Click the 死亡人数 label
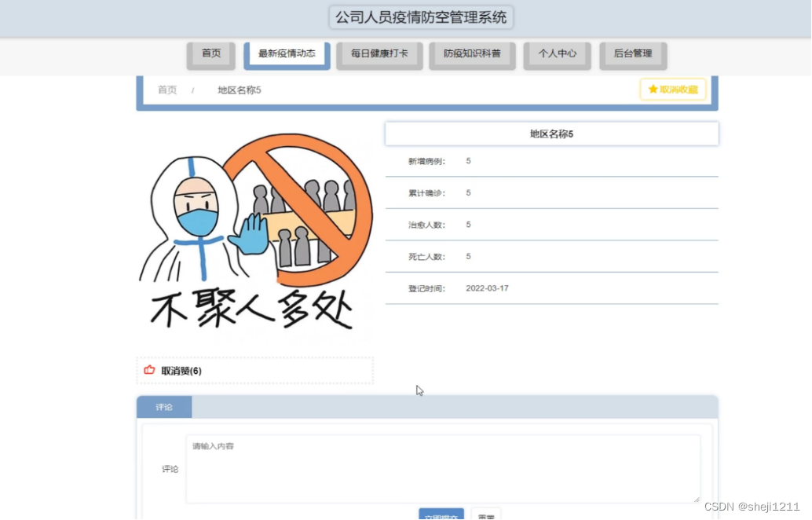The width and height of the screenshot is (812, 520). 426,256
